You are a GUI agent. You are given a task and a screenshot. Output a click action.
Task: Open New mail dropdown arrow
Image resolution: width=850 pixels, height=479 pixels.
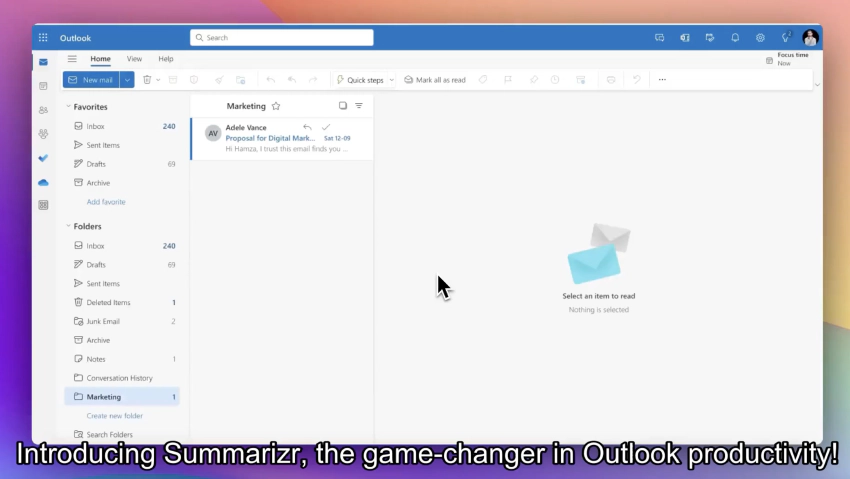click(x=127, y=80)
